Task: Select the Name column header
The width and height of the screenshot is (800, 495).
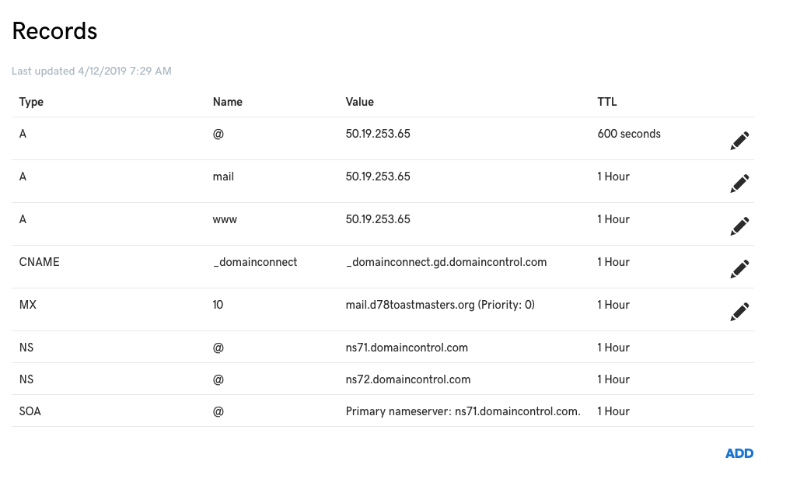Action: [x=228, y=102]
